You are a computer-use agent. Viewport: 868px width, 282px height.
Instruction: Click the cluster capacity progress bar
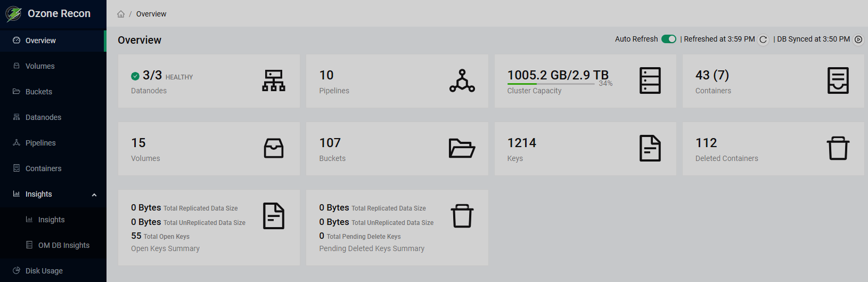point(551,84)
